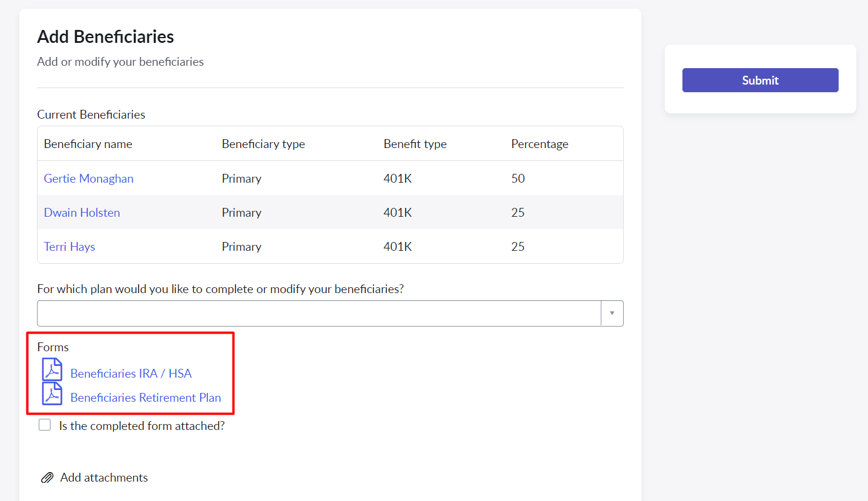The width and height of the screenshot is (868, 501).
Task: Open the plan dropdown arrow
Action: (x=612, y=313)
